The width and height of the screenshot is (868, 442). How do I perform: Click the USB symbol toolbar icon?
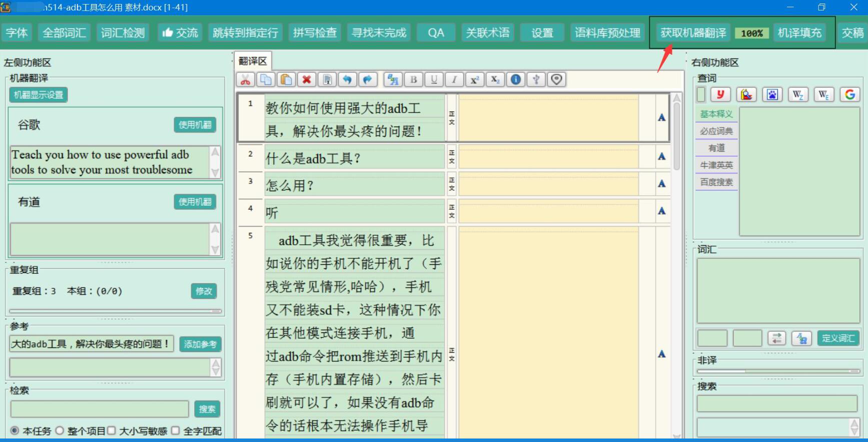point(536,80)
